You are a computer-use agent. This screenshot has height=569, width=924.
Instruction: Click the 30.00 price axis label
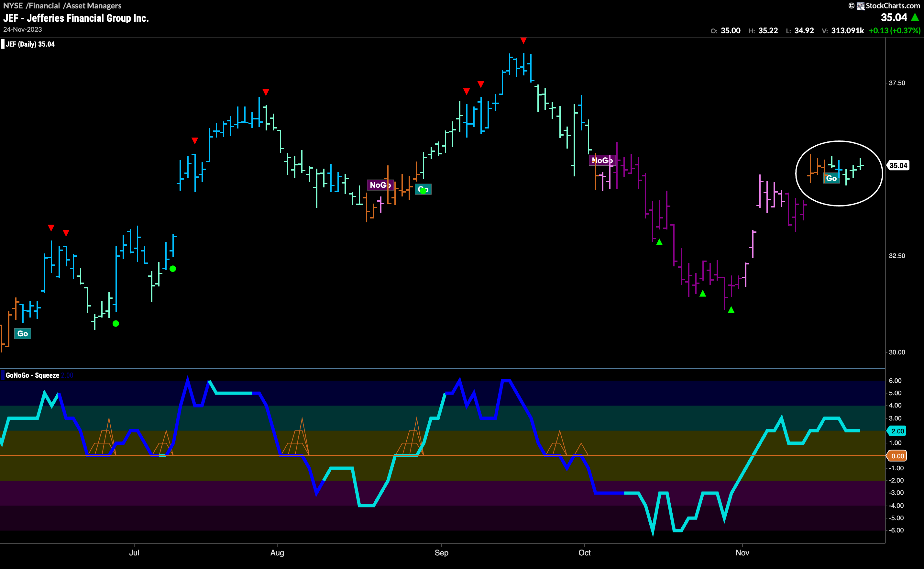point(897,352)
